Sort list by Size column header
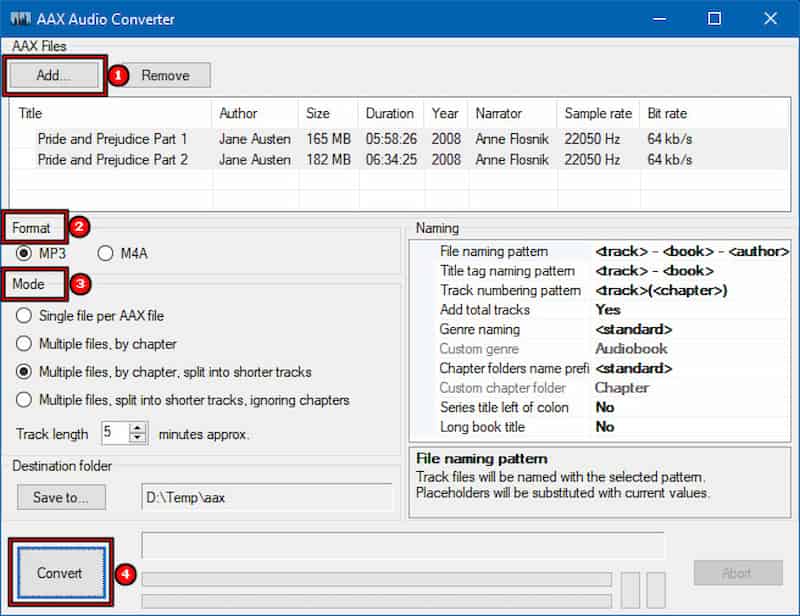The image size is (800, 616). [x=329, y=113]
